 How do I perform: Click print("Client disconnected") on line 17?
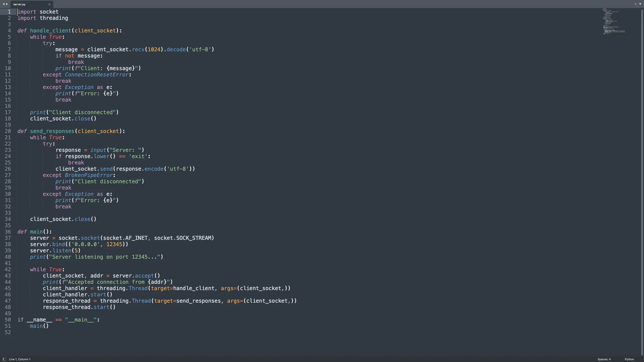74,112
